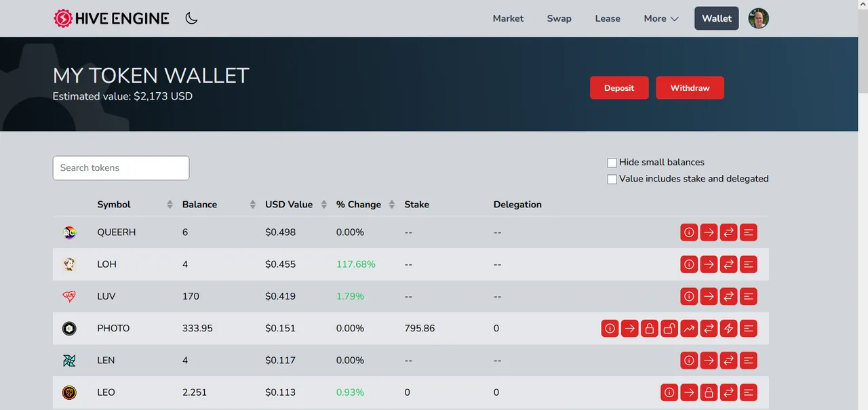The width and height of the screenshot is (868, 410).
Task: Click the trending chart delegate icon for PHOTO
Action: point(689,329)
